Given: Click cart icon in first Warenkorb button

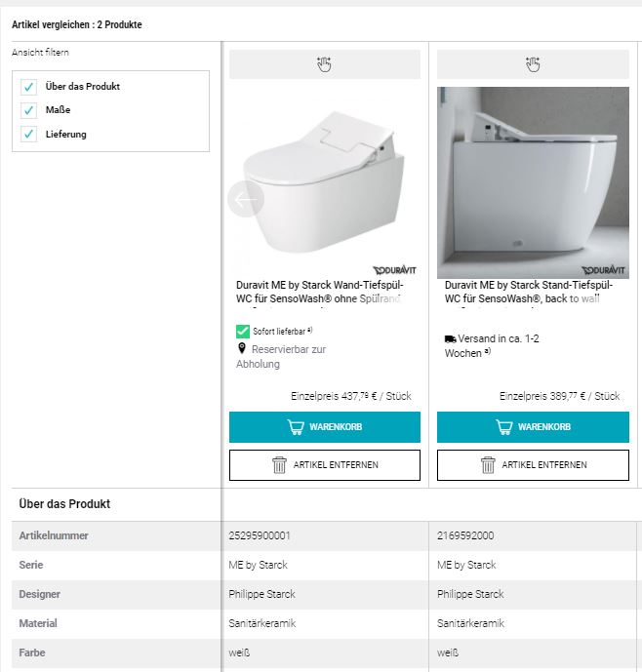Looking at the screenshot, I should point(296,427).
